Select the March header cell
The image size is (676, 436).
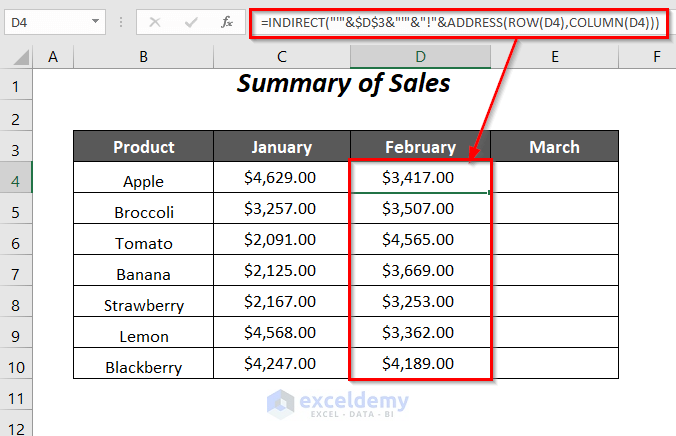(554, 147)
